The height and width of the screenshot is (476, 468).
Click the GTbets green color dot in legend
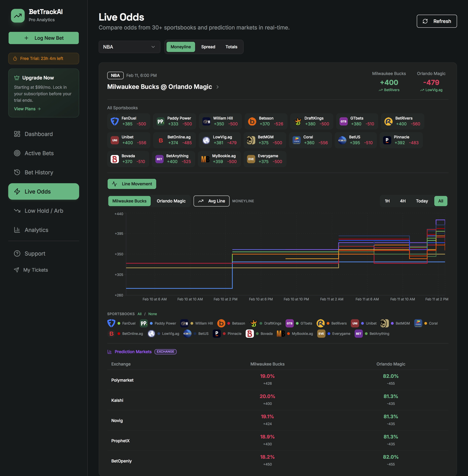(297, 323)
